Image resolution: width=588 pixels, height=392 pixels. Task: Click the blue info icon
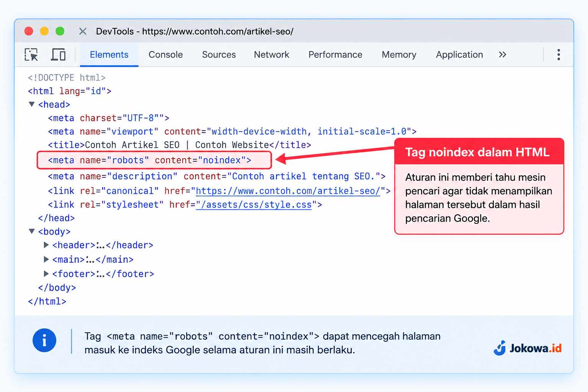pyautogui.click(x=44, y=340)
